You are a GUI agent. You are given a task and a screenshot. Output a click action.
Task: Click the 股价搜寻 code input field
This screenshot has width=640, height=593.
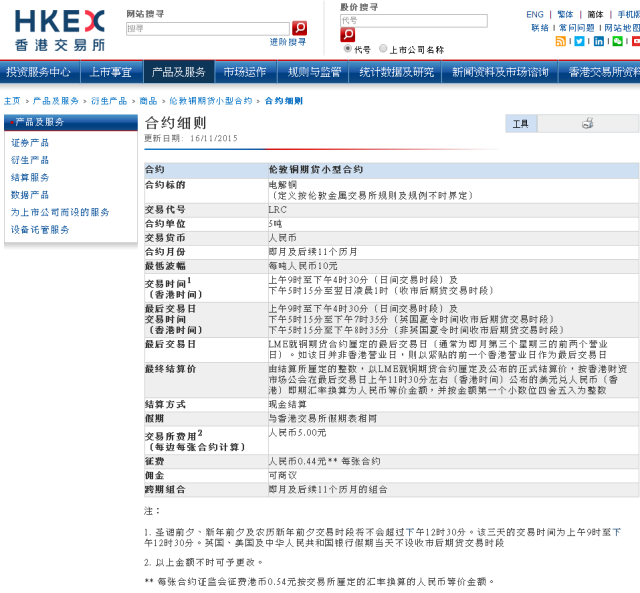point(413,21)
